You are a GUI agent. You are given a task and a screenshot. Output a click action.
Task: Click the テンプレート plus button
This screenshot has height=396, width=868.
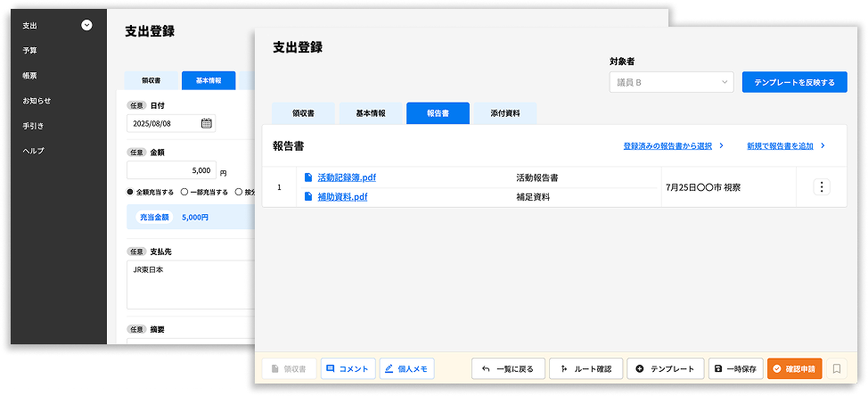(x=666, y=369)
